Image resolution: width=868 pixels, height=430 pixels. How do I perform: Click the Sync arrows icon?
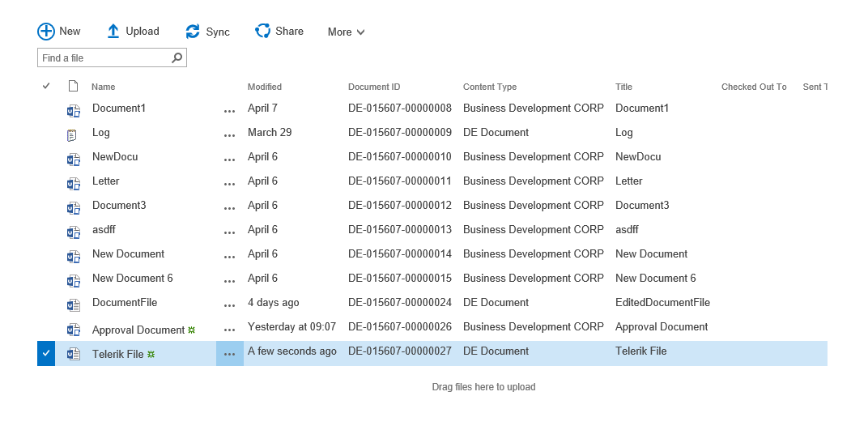[193, 32]
